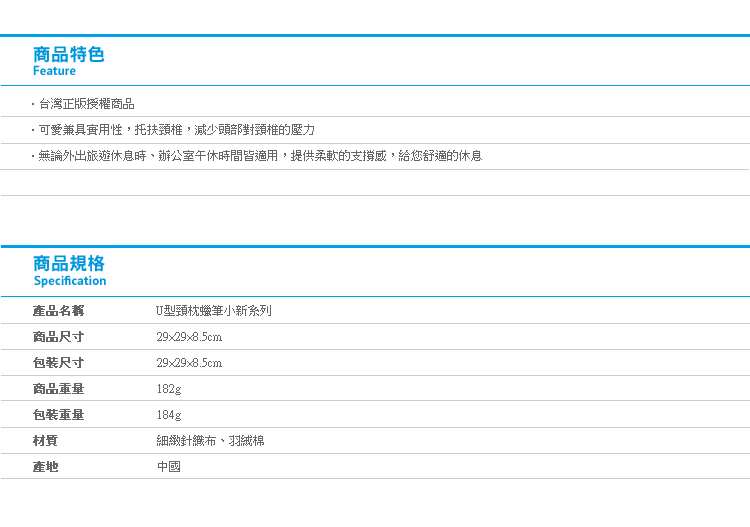The height and width of the screenshot is (527, 750).
Task: Click the Feature subtitle text
Action: [x=54, y=71]
